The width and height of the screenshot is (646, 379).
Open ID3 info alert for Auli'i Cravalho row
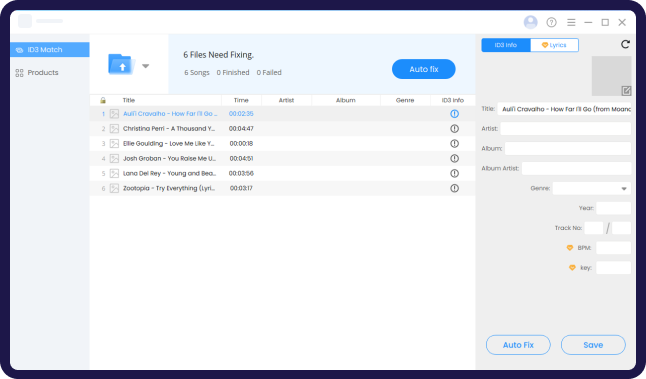(x=454, y=114)
